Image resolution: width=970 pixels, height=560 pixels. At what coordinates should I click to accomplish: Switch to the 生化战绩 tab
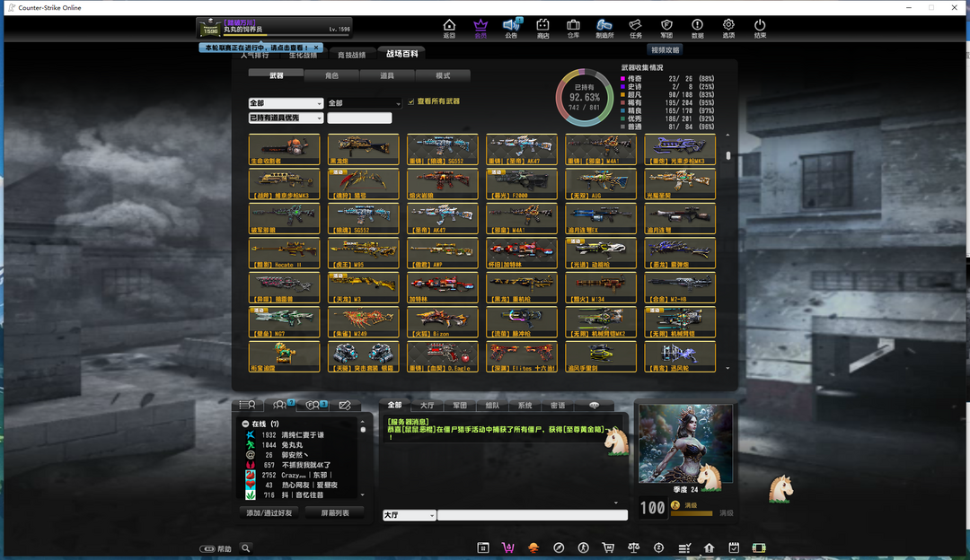pos(304,56)
